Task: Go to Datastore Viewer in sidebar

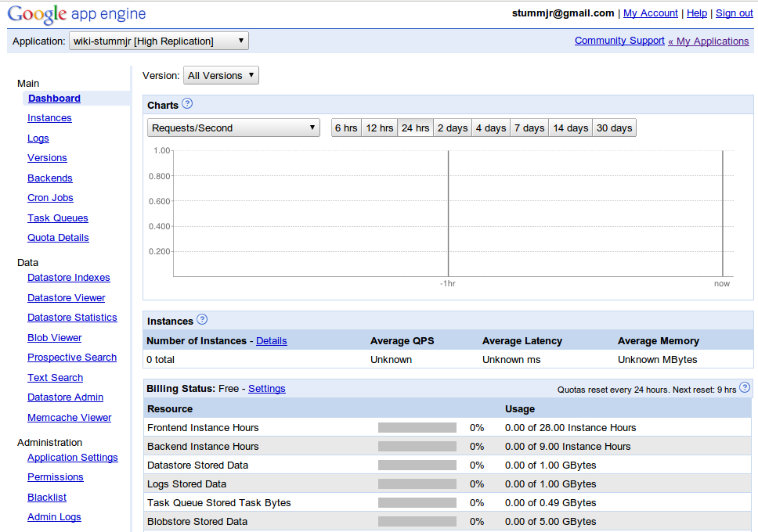Action: pos(66,298)
